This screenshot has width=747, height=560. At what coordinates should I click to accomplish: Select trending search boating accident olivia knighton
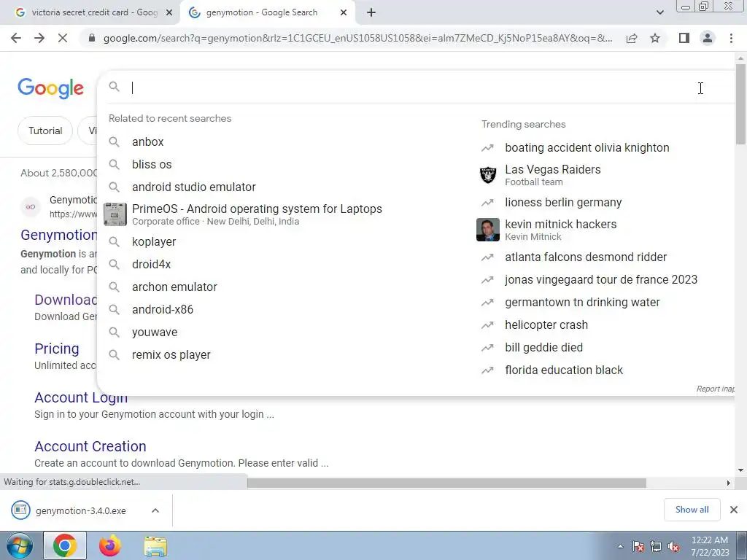(x=587, y=147)
